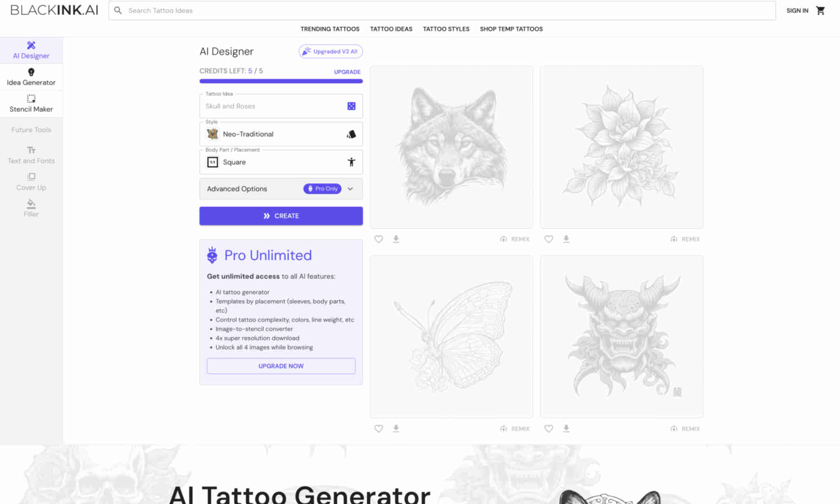Click the Tattoo Idea input field
This screenshot has width=840, height=504.
tap(278, 105)
